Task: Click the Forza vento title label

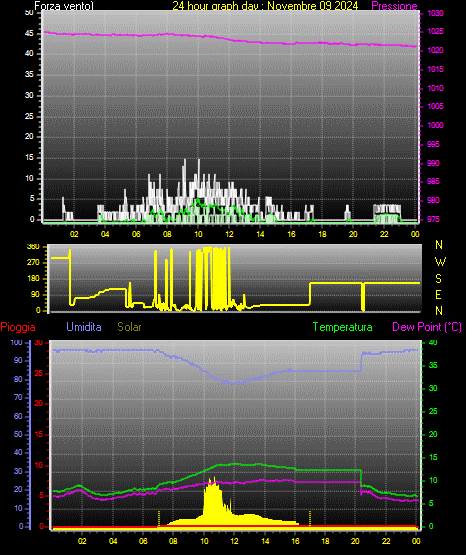Action: [64, 6]
